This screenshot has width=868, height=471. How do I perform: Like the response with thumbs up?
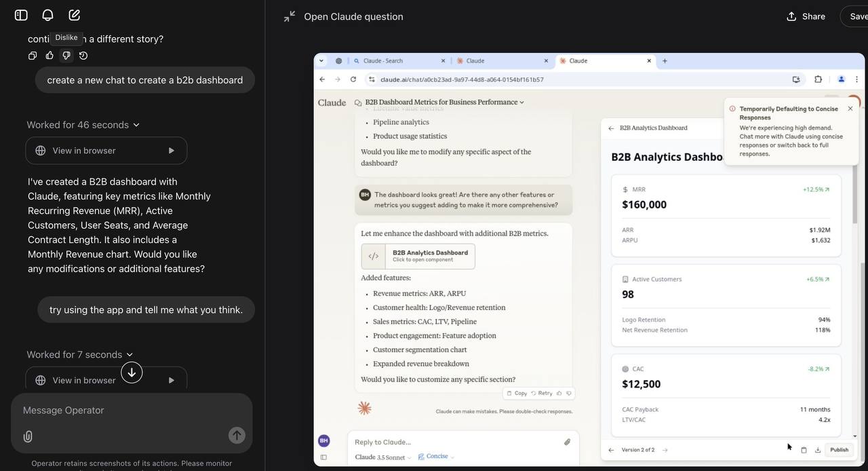(x=50, y=56)
